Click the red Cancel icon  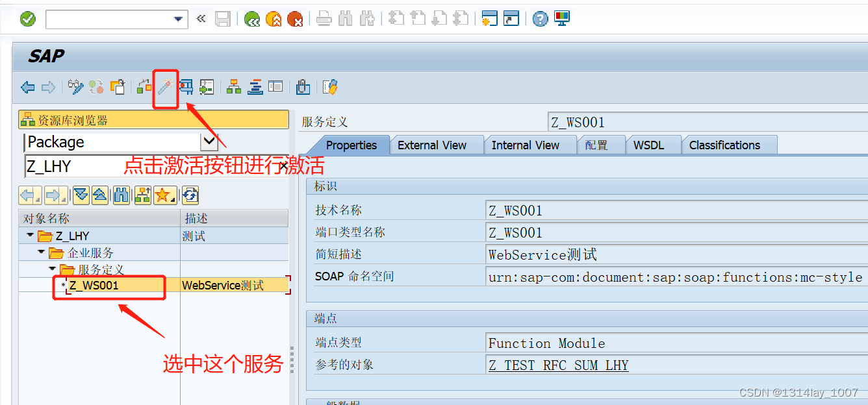tap(295, 19)
